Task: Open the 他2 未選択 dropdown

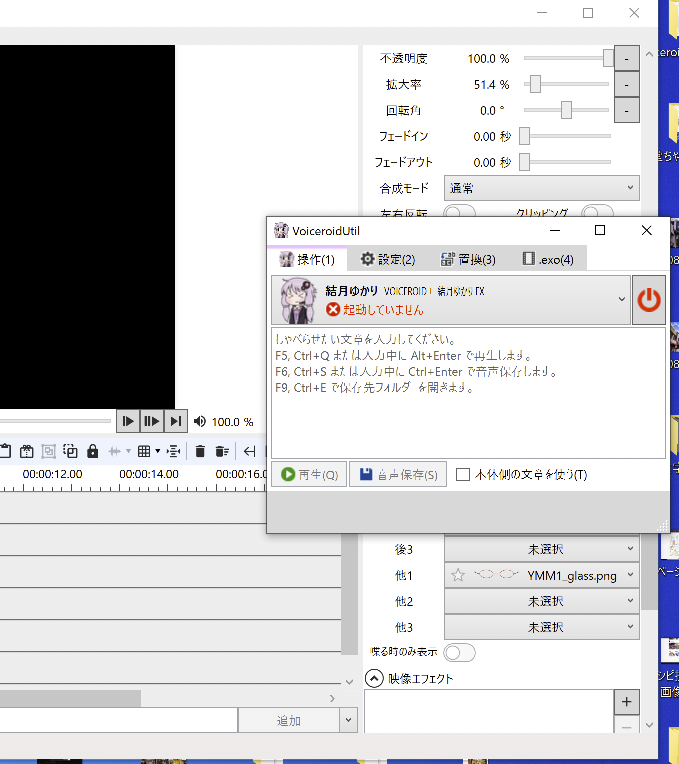Action: pos(541,601)
